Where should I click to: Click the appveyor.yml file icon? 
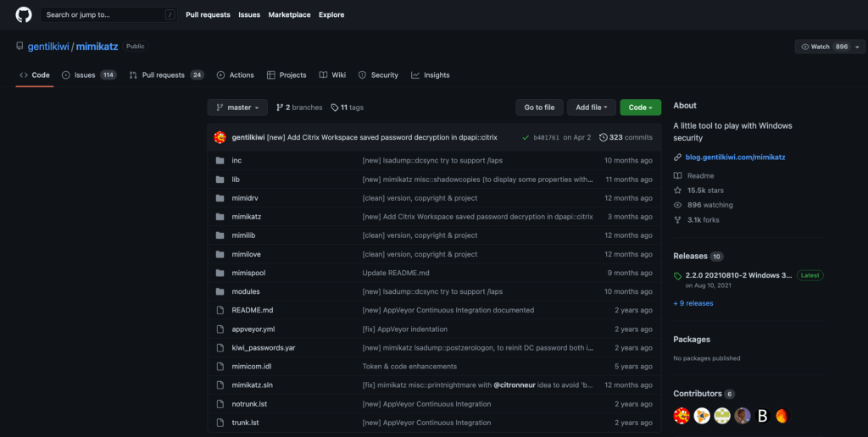pos(220,329)
